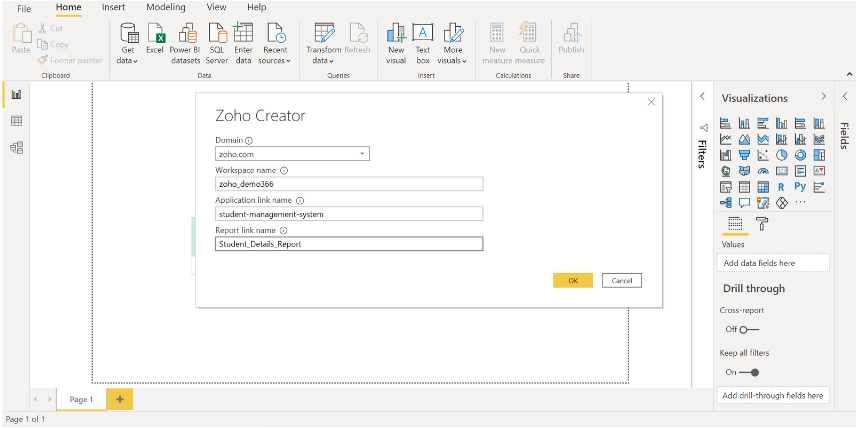This screenshot has height=428, width=858.
Task: Select the KPI visual
Action: (819, 171)
